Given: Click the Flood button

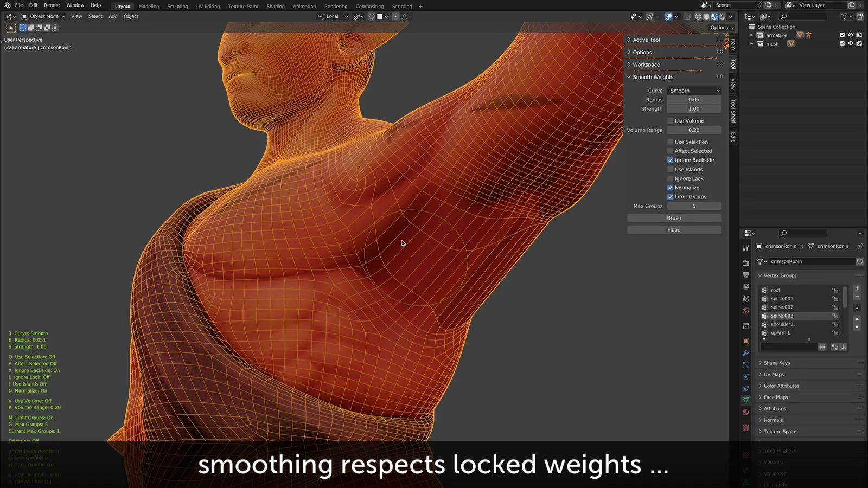Looking at the screenshot, I should [x=674, y=229].
